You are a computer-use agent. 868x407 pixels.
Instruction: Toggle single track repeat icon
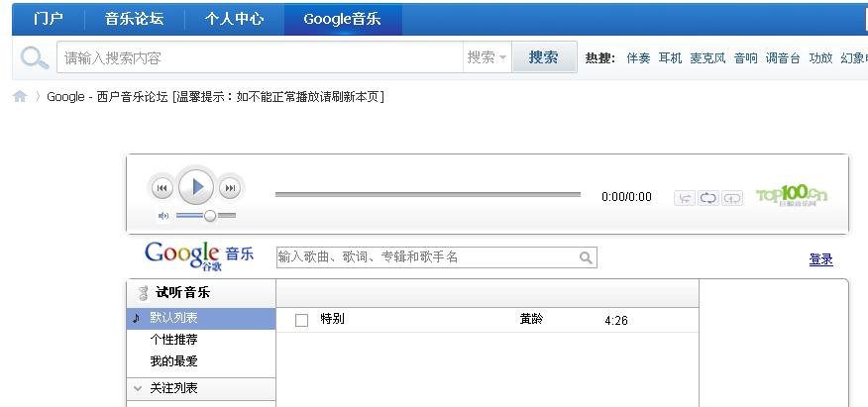(x=732, y=198)
